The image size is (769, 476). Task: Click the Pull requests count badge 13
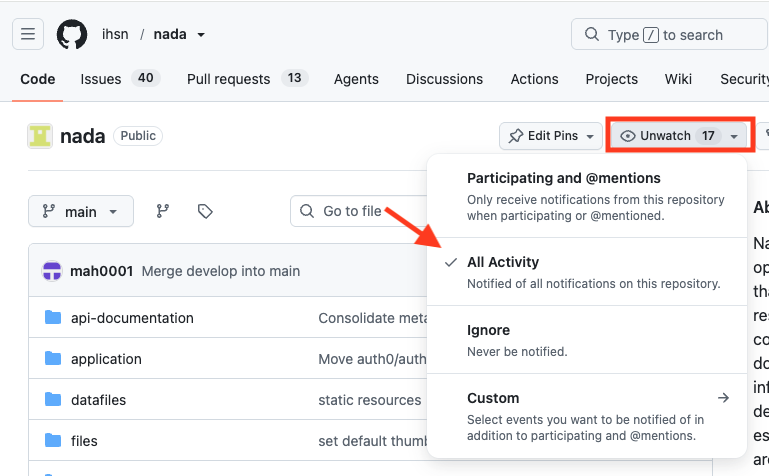pos(294,78)
